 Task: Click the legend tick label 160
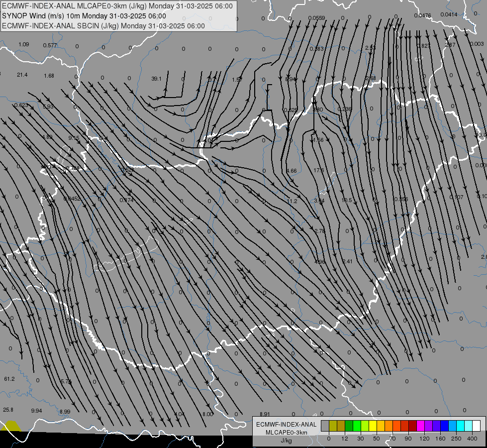point(440,439)
